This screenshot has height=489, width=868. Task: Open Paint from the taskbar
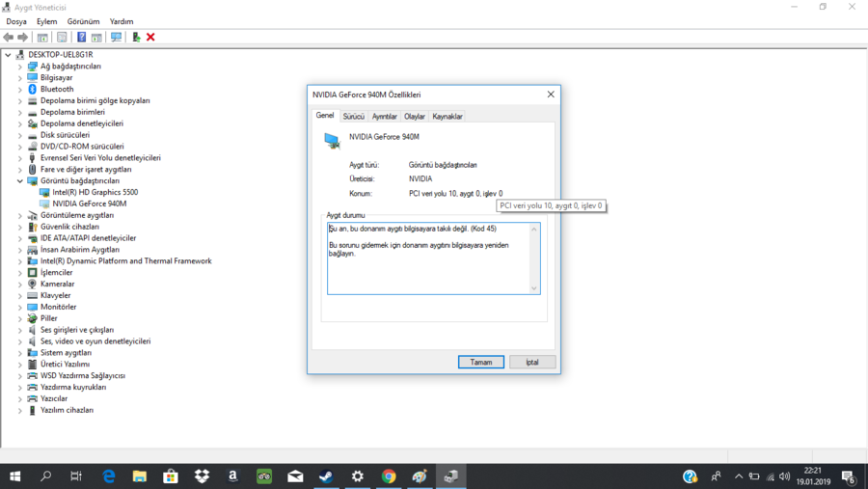[x=420, y=476]
